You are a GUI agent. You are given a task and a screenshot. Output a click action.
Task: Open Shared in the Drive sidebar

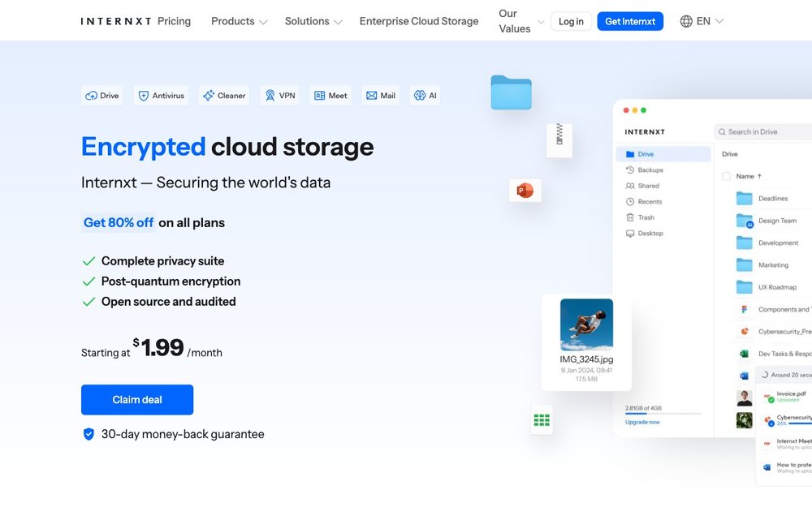pos(642,186)
